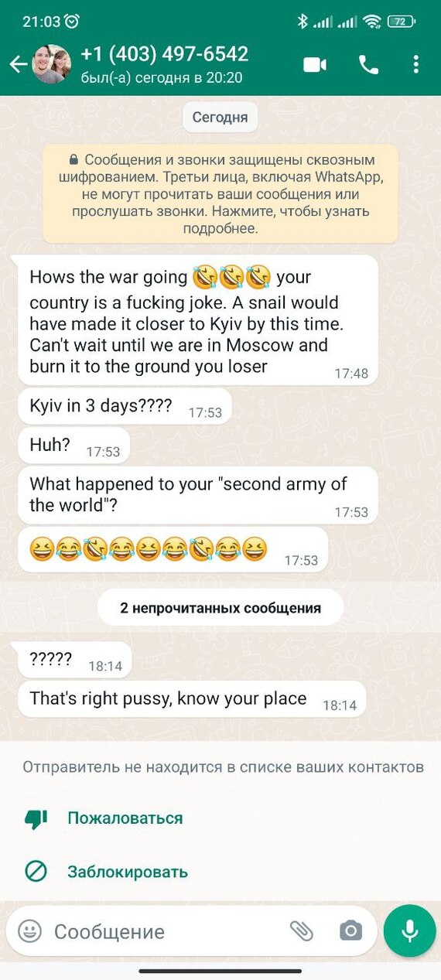441x980 pixels.
Task: Open the three-dot overflow menu
Action: [x=415, y=65]
